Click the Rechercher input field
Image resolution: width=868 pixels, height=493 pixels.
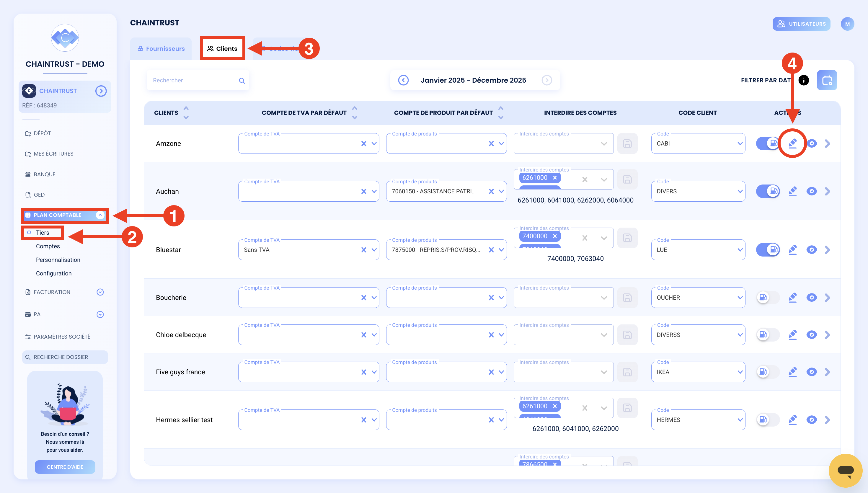pos(198,81)
